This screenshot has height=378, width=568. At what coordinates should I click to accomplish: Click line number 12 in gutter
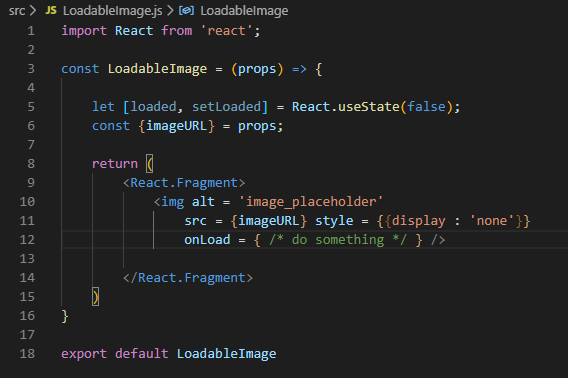27,240
